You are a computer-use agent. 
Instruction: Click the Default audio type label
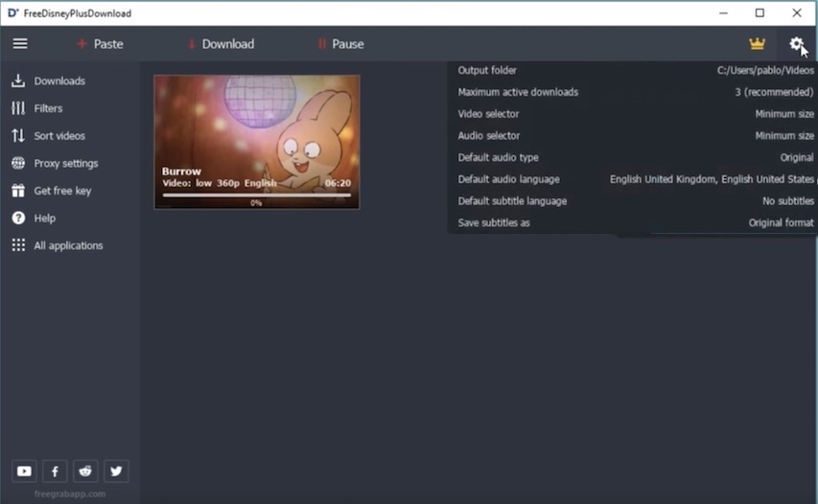(499, 157)
